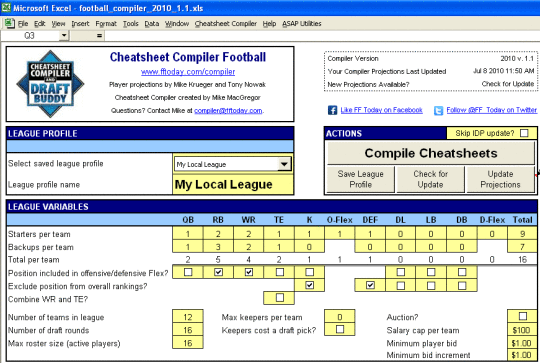Viewport: 540px width, 363px height.
Task: Open the Help menu
Action: click(269, 23)
